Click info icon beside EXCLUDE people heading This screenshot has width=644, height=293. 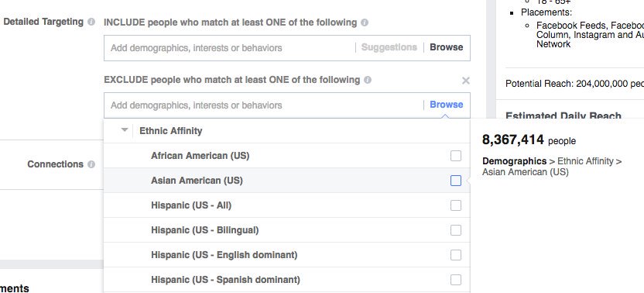point(368,80)
